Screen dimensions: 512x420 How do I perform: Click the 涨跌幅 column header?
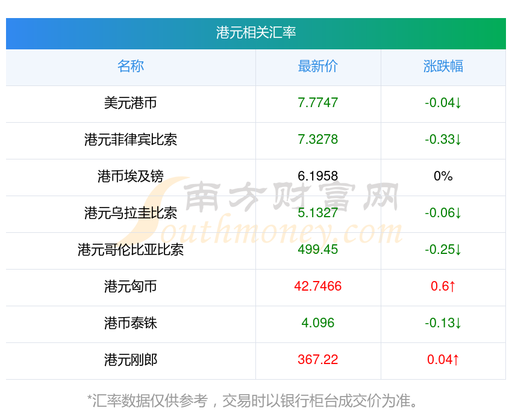click(x=443, y=66)
